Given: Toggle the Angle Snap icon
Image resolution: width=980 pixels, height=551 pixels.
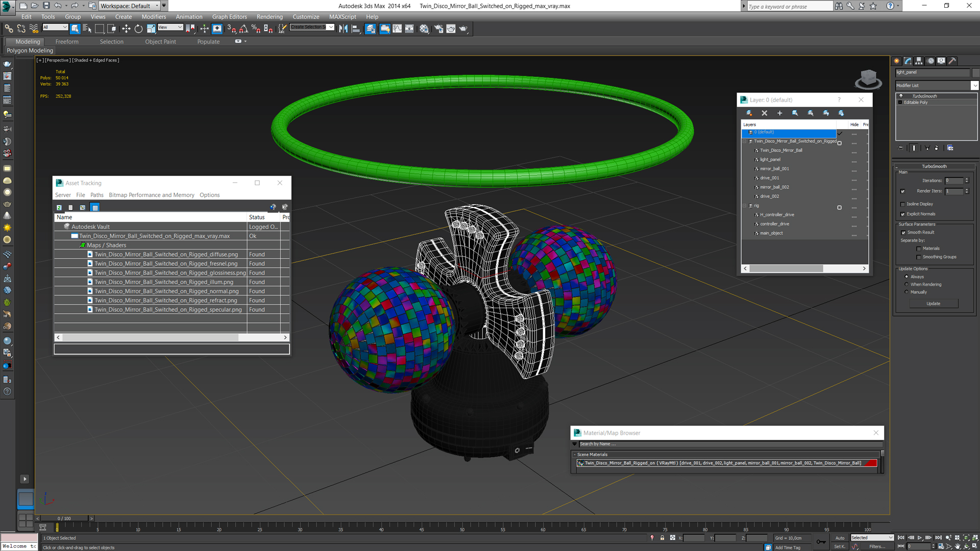Looking at the screenshot, I should point(243,29).
